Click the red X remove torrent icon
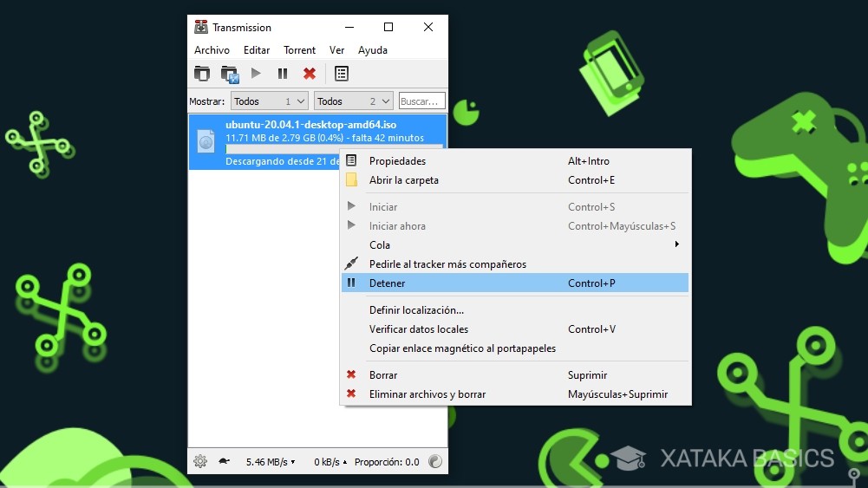Screen dimensions: 868x488 310,74
